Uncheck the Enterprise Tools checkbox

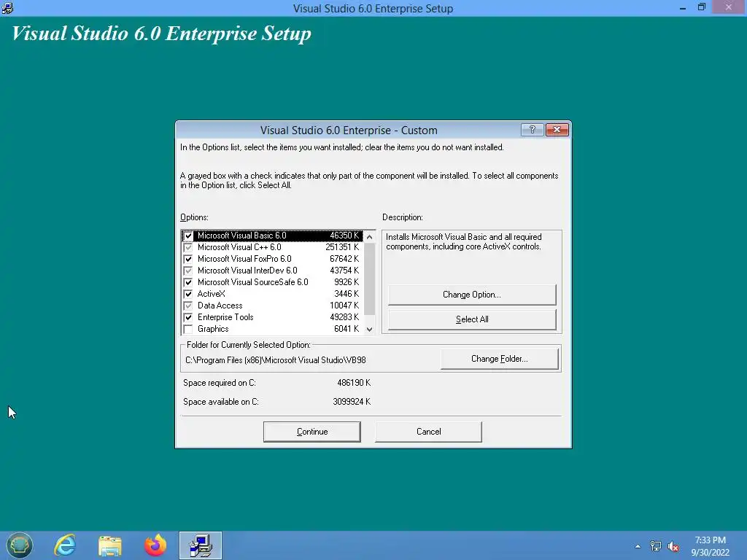[x=188, y=318]
